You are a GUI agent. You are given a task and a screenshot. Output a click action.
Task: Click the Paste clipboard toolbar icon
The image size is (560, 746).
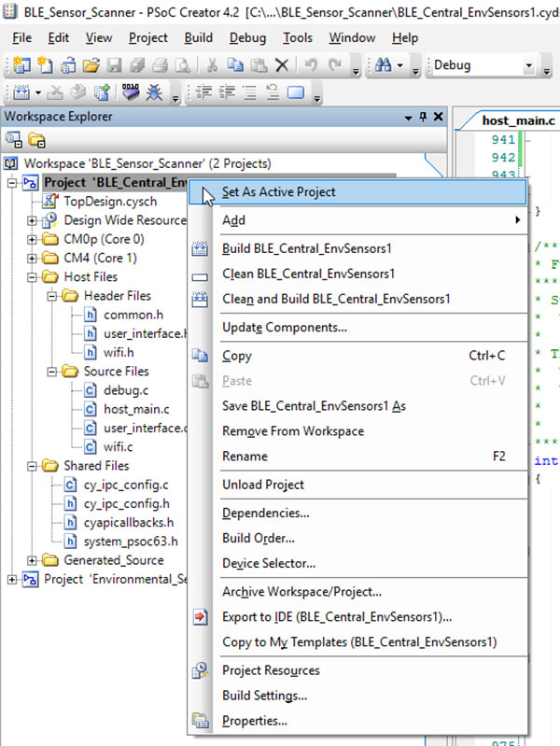[x=259, y=64]
